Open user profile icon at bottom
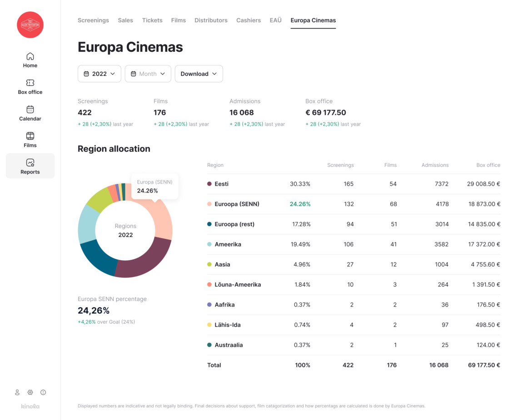518x420 pixels. point(17,392)
